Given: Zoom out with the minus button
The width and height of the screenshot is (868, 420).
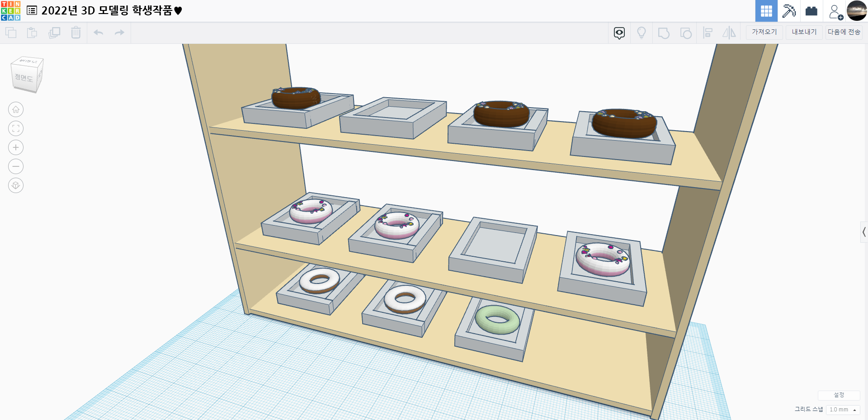Looking at the screenshot, I should 16,166.
